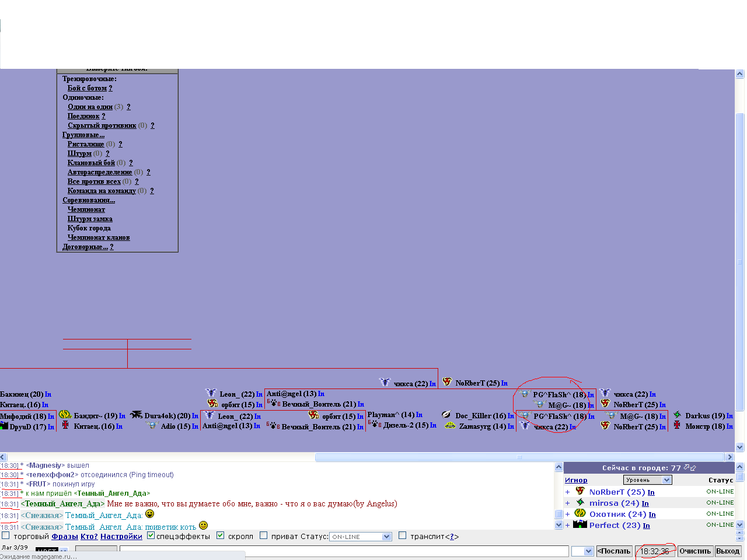Image resolution: width=747 pixels, height=560 pixels.
Task: Enable the 'транслит' checkbox
Action: 402,535
